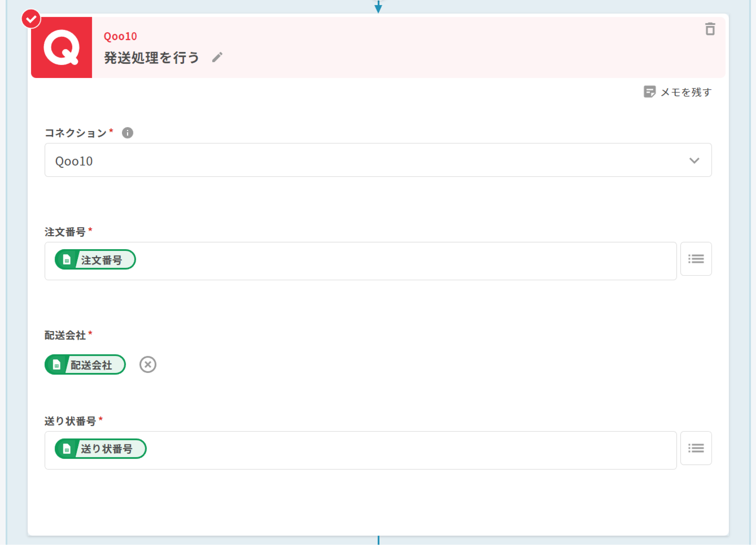Click the memo note icon
756x545 pixels.
[x=649, y=92]
